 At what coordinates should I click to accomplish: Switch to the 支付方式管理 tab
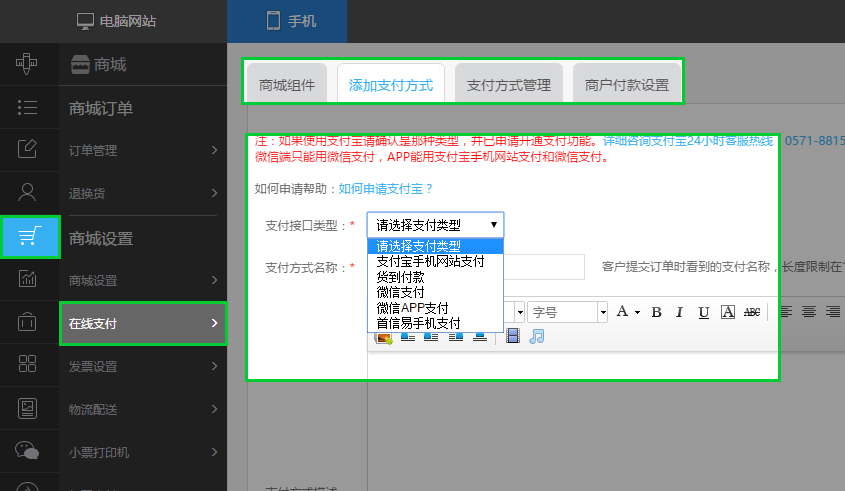[509, 85]
